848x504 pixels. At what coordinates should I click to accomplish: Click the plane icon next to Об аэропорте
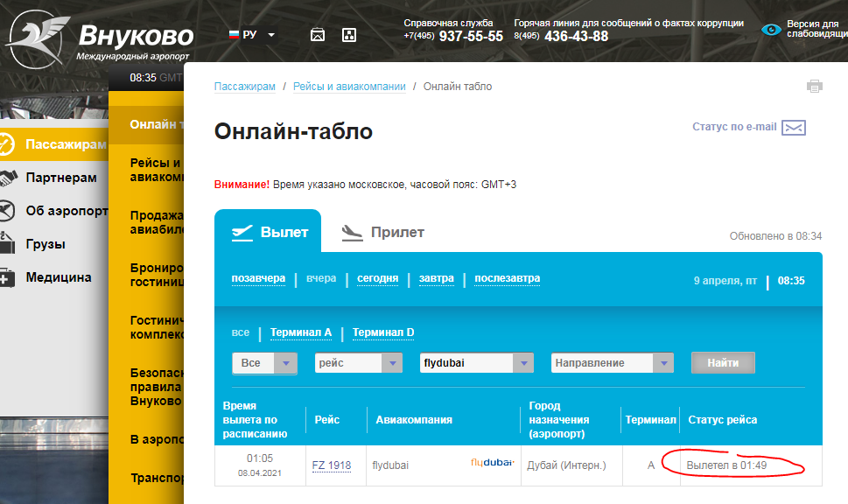6,211
